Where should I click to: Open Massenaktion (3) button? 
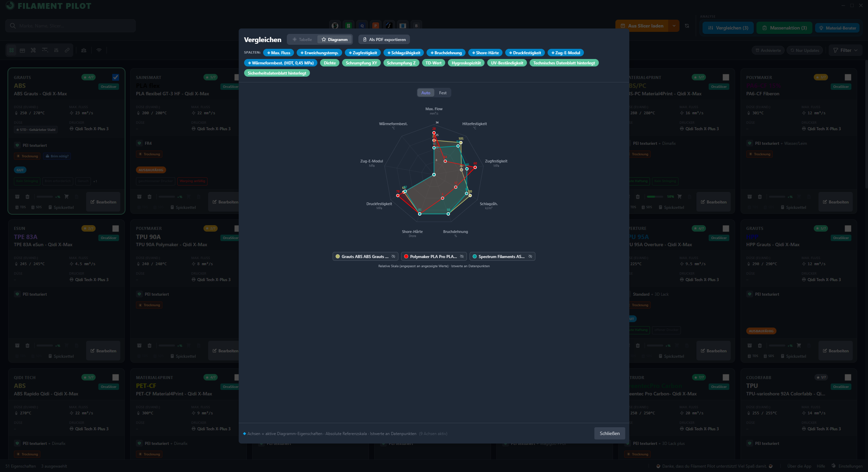pyautogui.click(x=784, y=28)
